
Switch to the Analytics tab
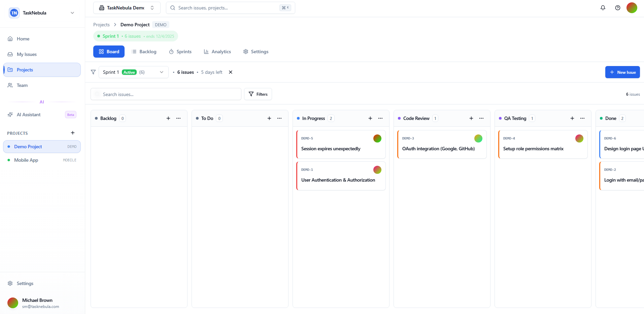point(221,52)
